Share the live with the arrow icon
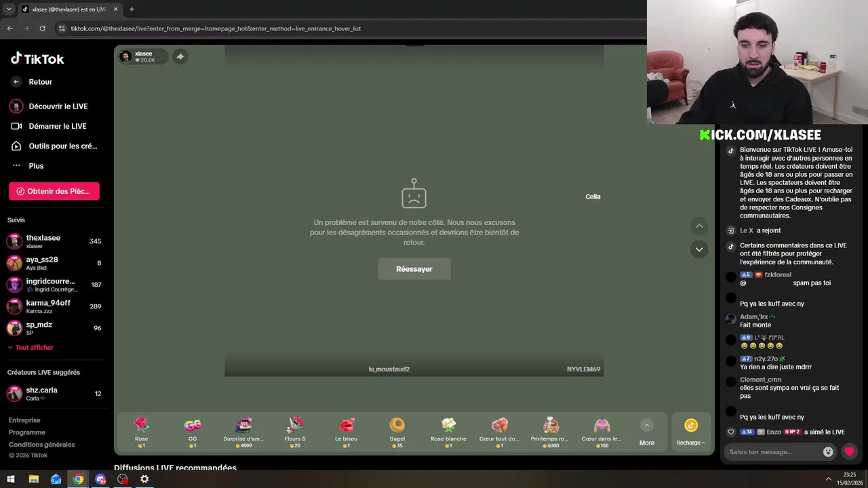 tap(180, 57)
